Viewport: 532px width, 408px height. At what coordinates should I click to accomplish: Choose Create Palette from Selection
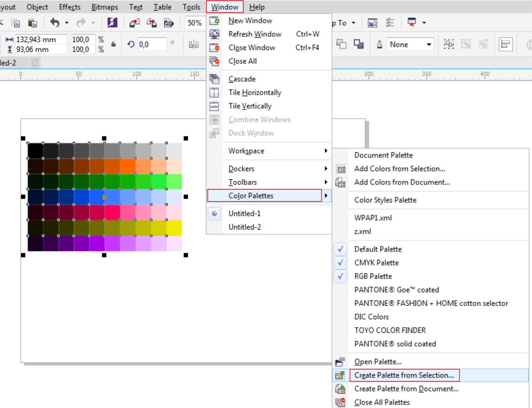404,375
